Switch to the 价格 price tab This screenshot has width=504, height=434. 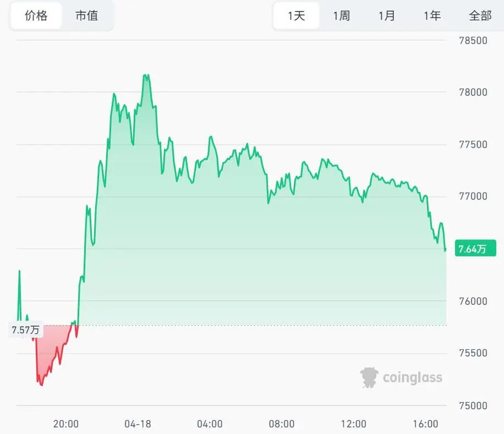pyautogui.click(x=36, y=16)
